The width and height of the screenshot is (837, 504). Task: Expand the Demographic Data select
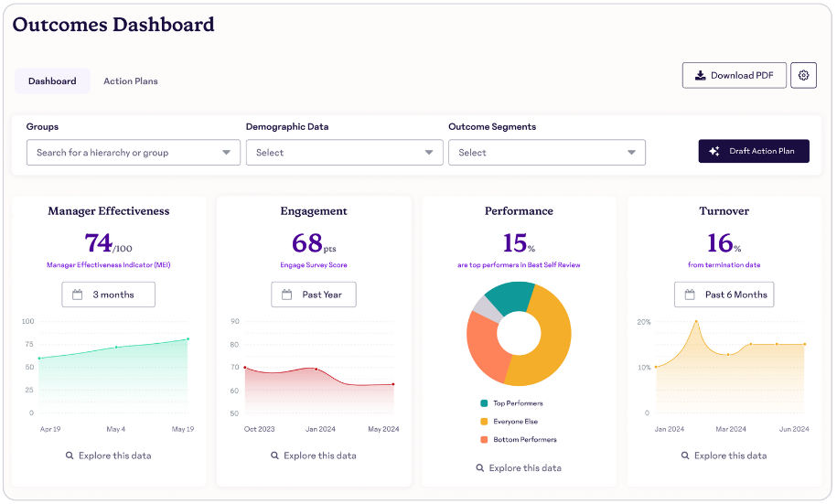coord(344,153)
